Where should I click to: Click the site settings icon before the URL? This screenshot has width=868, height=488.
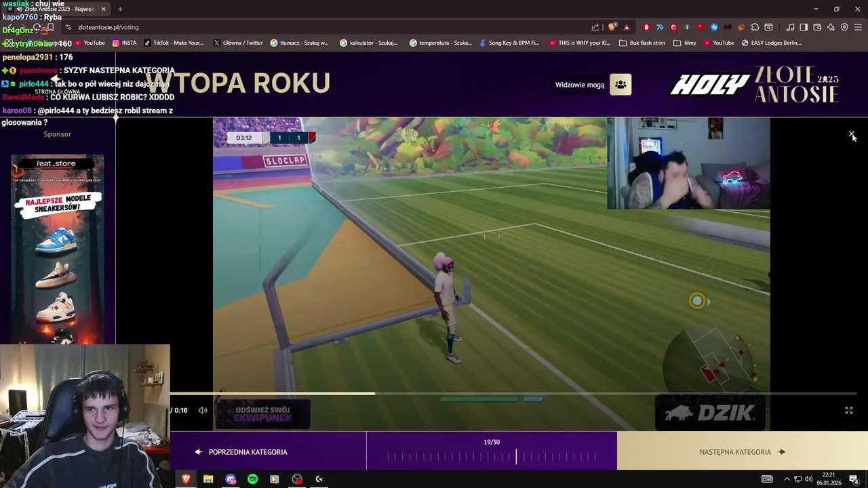click(x=68, y=27)
